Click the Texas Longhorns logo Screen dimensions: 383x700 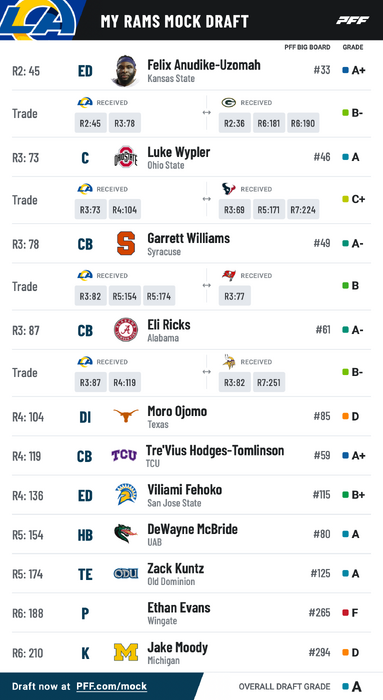pos(125,416)
